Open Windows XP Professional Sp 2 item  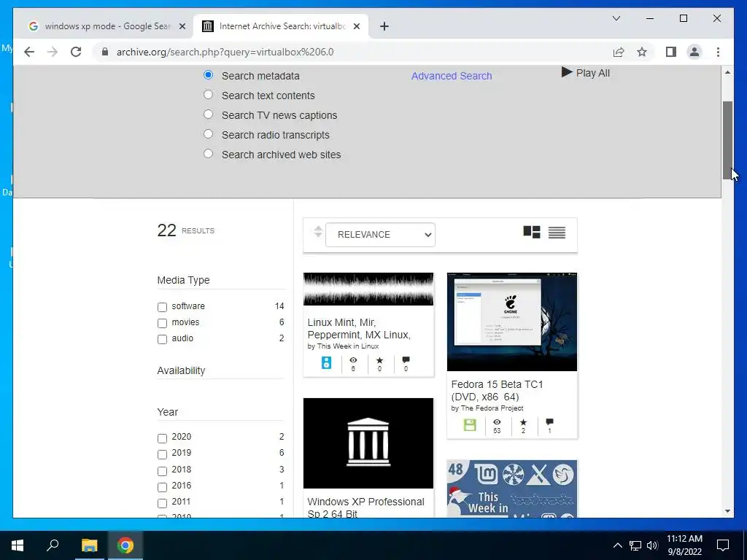366,507
